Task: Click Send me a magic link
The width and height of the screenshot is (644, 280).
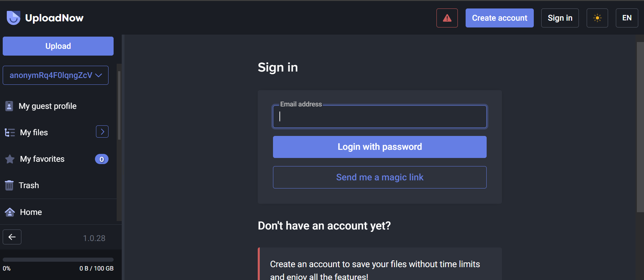Action: tap(379, 177)
